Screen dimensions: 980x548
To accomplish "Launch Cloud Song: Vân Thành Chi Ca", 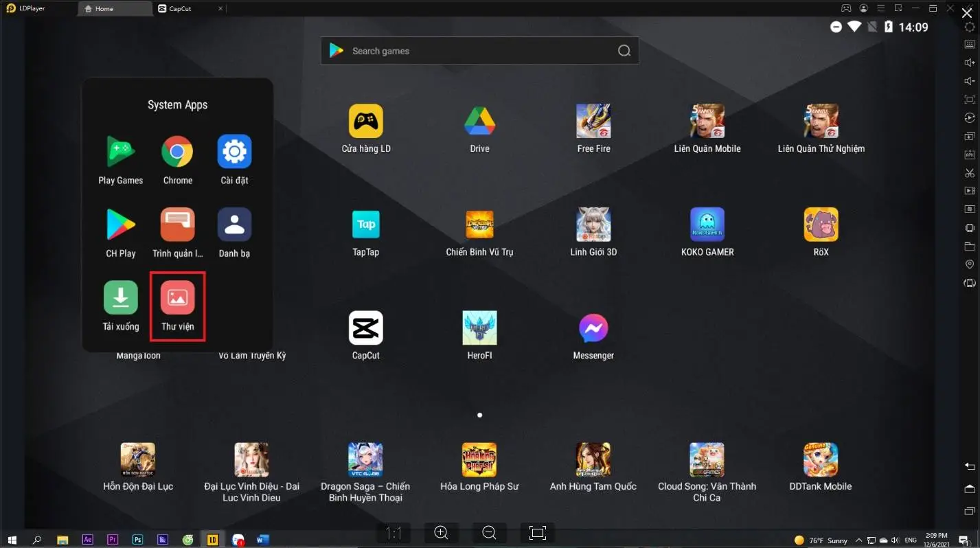I will (x=707, y=472).
